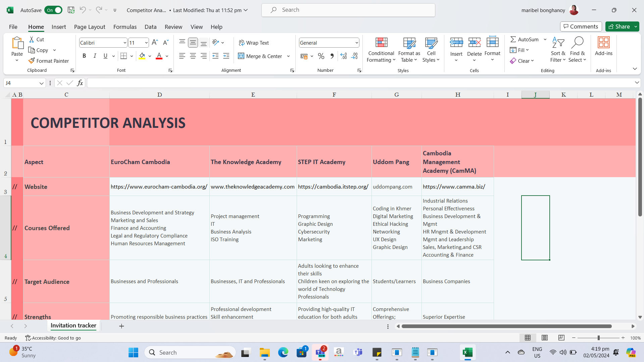644x362 pixels.
Task: Open Cell Styles gallery
Action: click(431, 50)
